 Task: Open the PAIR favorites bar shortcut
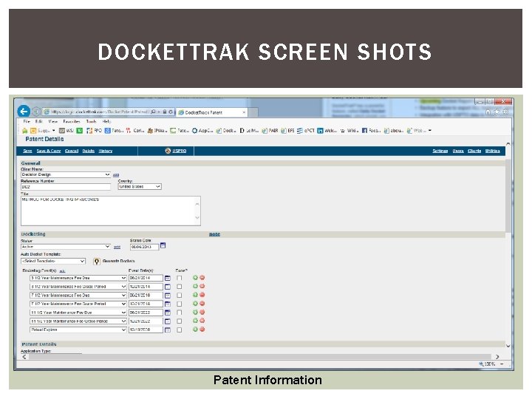(270, 131)
